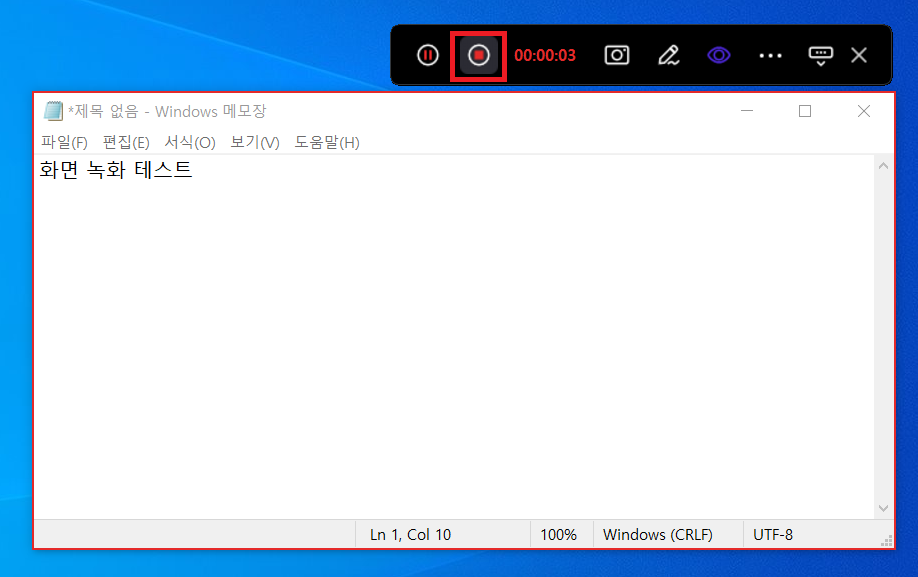Minimize the Notepad window
Image resolution: width=918 pixels, height=577 pixels.
coord(746,111)
